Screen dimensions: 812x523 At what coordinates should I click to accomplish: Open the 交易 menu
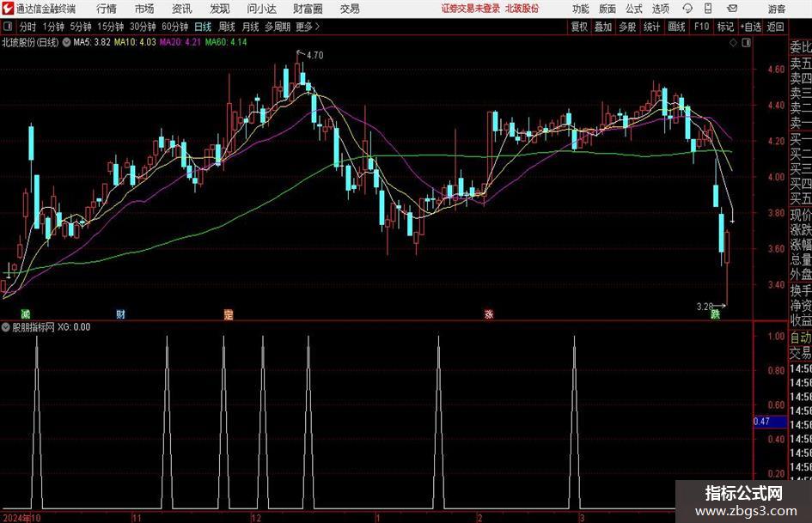pyautogui.click(x=350, y=9)
